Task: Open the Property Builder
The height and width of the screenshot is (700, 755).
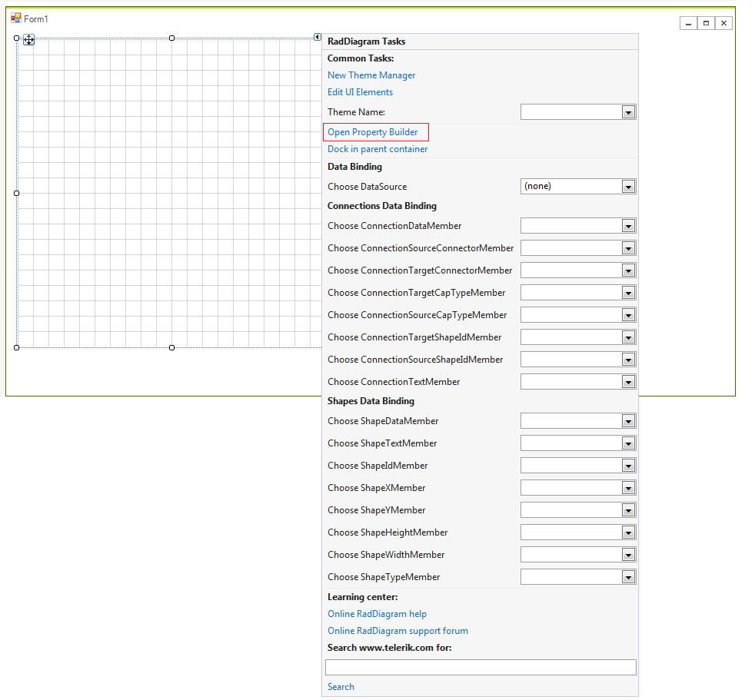Action: [374, 131]
